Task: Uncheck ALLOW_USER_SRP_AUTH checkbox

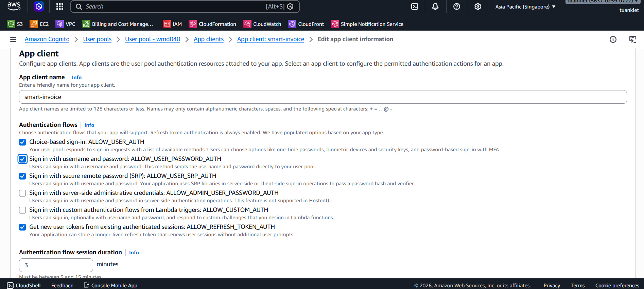Action: [x=22, y=176]
